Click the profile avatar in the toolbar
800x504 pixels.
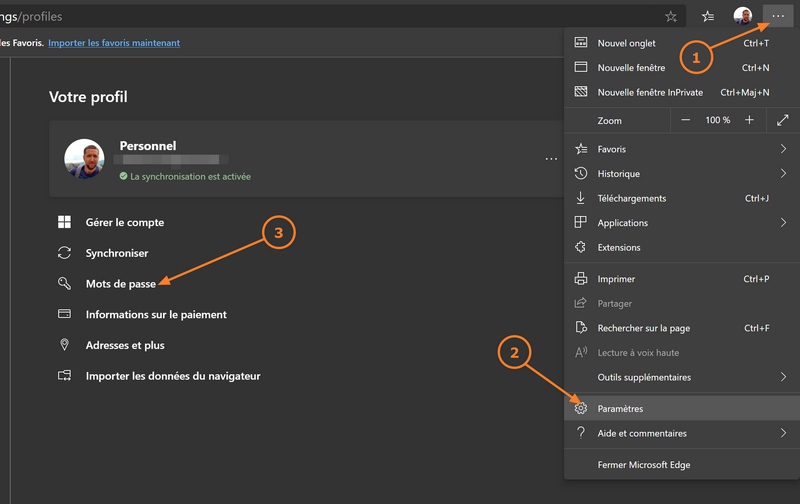pyautogui.click(x=743, y=16)
